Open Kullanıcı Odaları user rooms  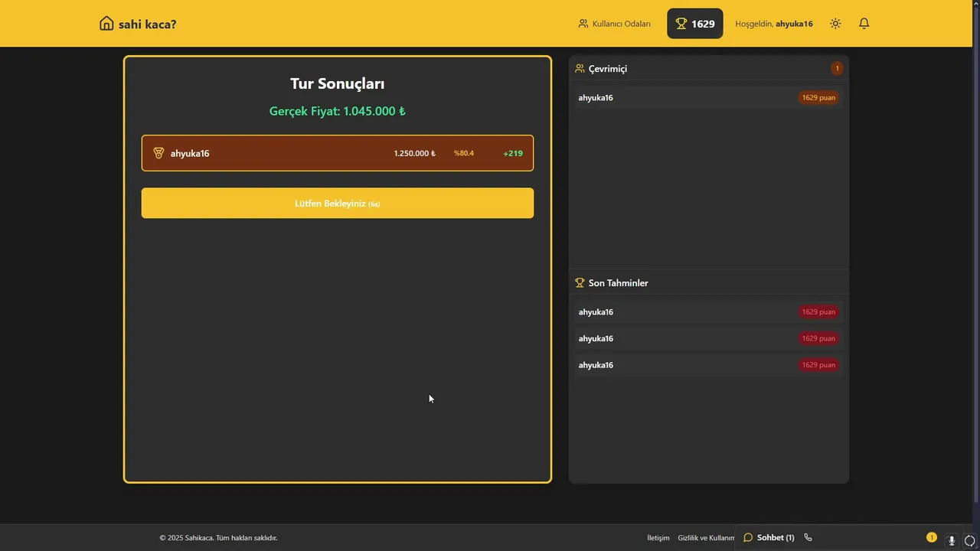[x=614, y=24]
